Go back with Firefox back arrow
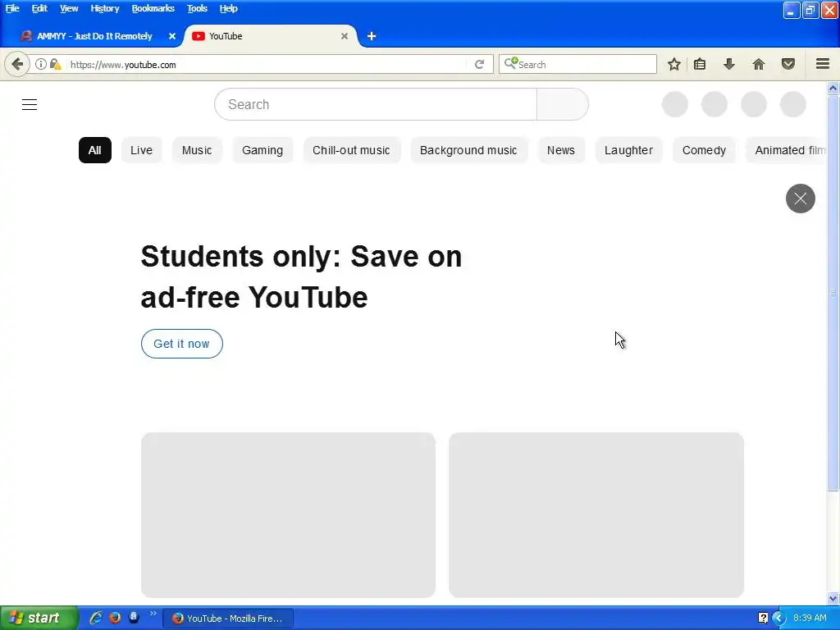Screen dimensions: 840x630 pos(17,64)
